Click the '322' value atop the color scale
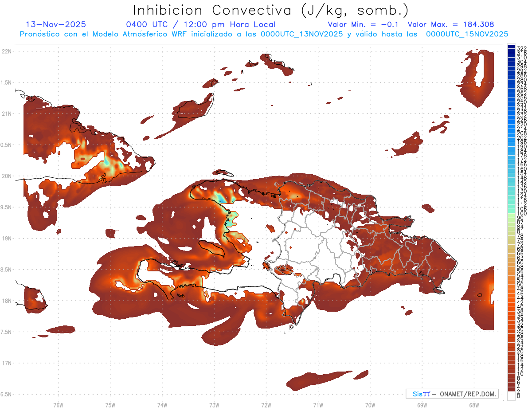532x411 pixels. tap(522, 48)
